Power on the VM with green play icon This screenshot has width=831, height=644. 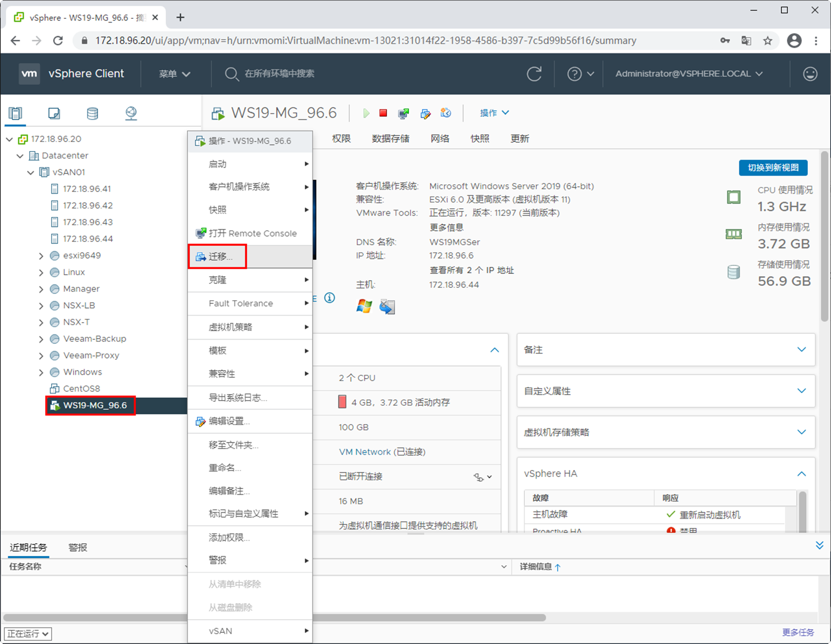coord(366,113)
